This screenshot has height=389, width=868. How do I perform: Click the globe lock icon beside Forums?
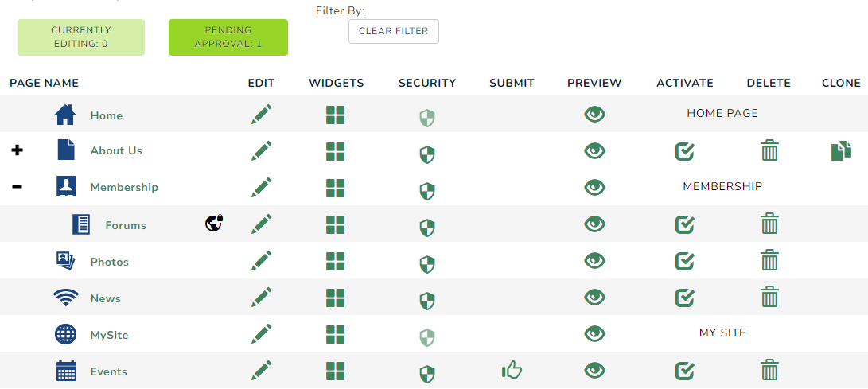[x=214, y=223]
